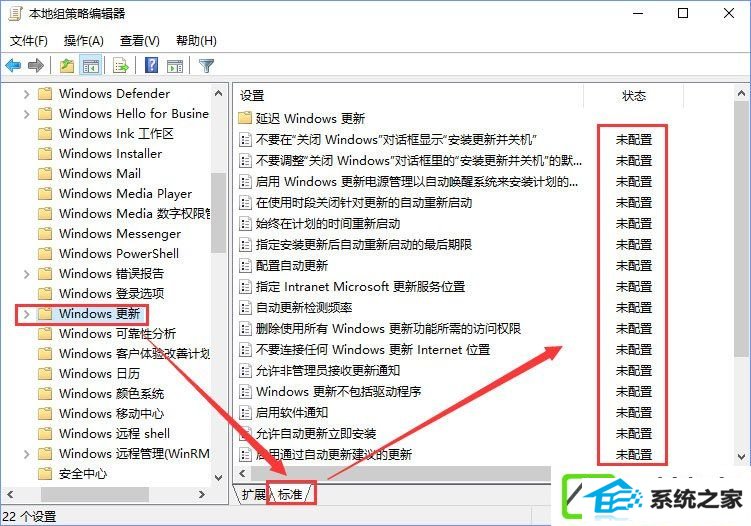Expand the Windows Defender tree node
The image size is (751, 526).
point(26,94)
